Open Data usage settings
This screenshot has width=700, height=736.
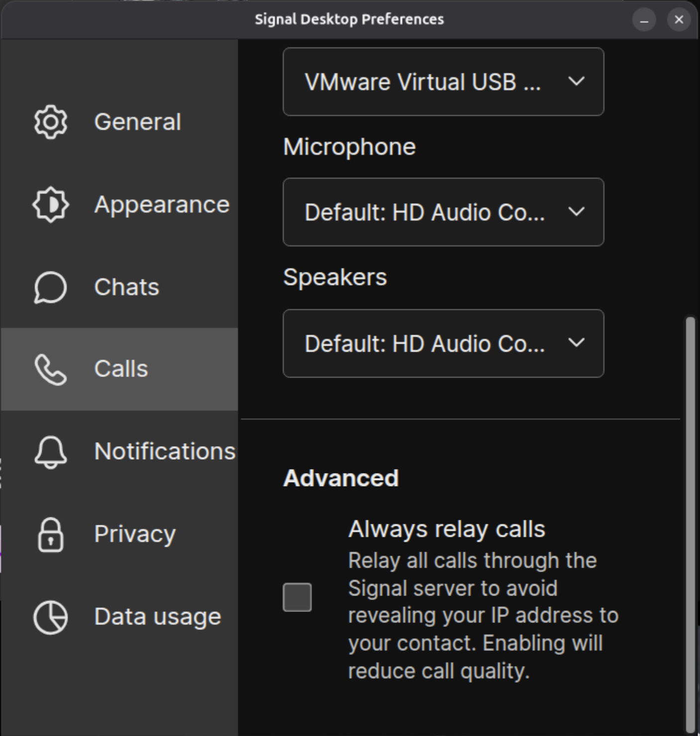[119, 617]
